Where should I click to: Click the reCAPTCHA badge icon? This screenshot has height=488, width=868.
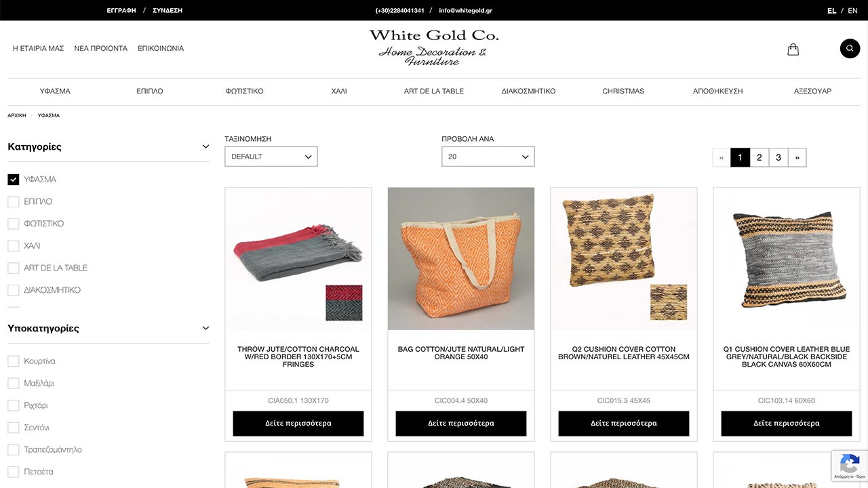[850, 465]
